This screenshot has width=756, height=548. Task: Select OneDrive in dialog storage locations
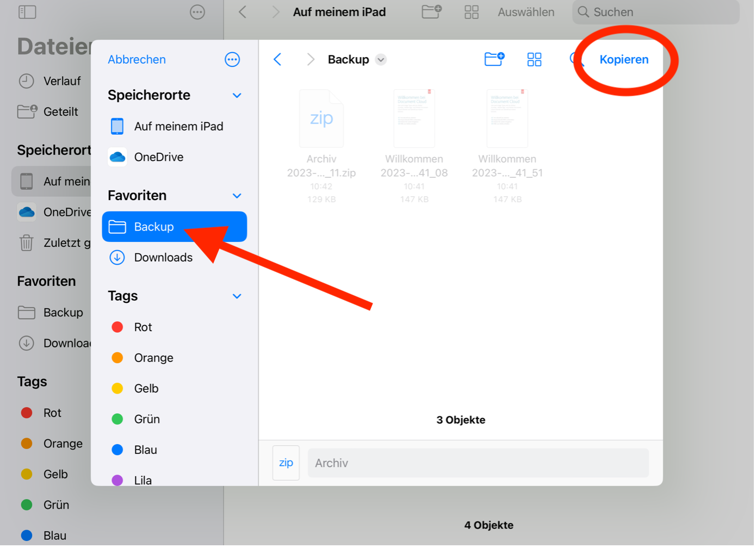click(x=158, y=157)
